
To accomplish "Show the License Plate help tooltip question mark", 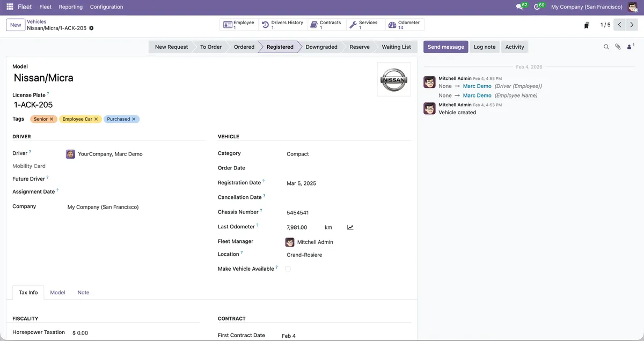I will (48, 93).
